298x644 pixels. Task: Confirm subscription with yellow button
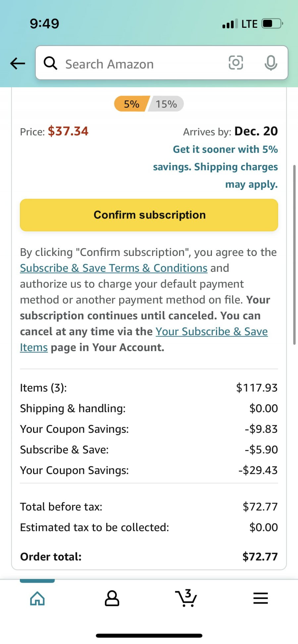point(149,215)
